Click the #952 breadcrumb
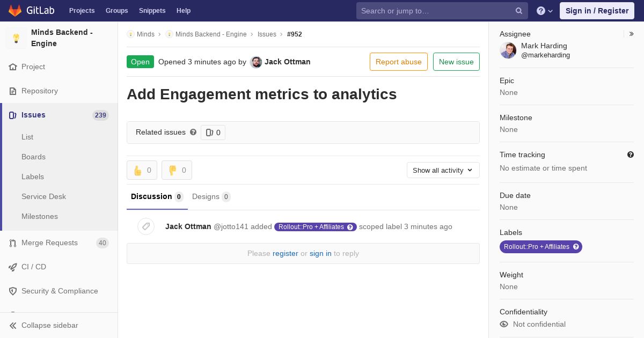The image size is (644, 338). tap(295, 34)
